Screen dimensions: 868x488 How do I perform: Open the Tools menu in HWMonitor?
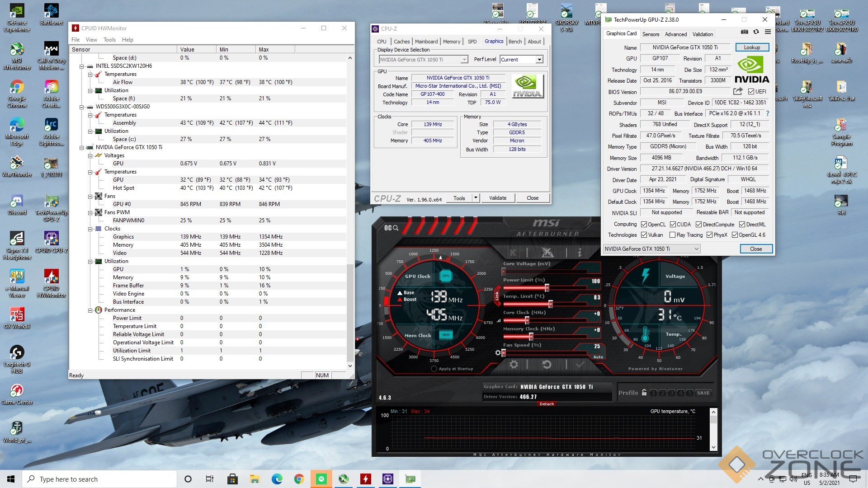(109, 40)
